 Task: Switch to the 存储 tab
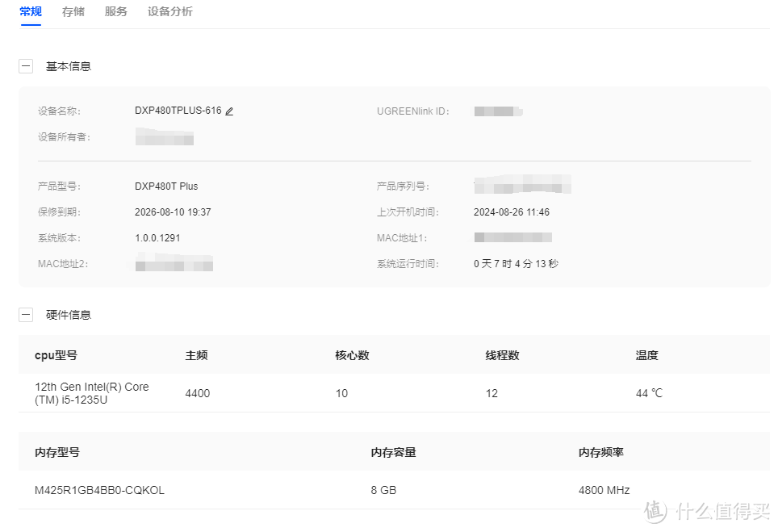[x=73, y=11]
